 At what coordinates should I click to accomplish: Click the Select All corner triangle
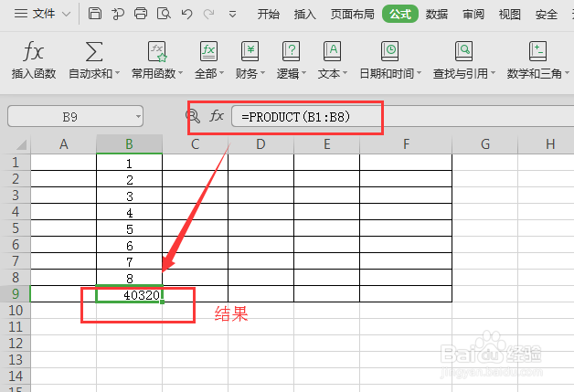pos(22,145)
